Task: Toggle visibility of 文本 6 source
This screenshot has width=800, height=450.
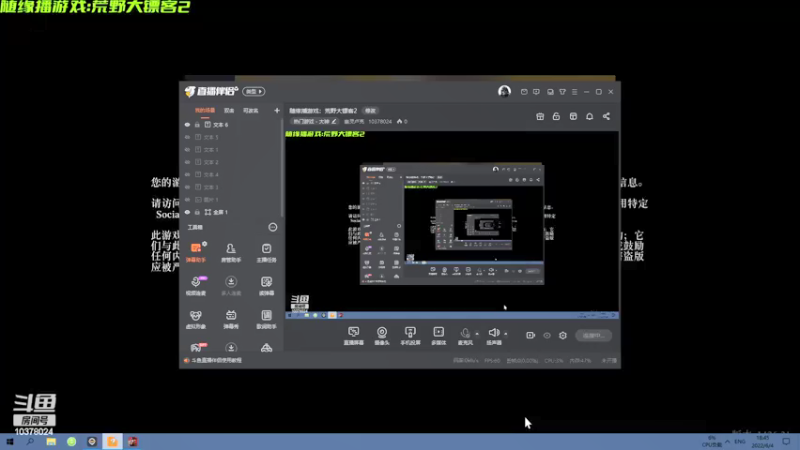Action: tap(187, 124)
